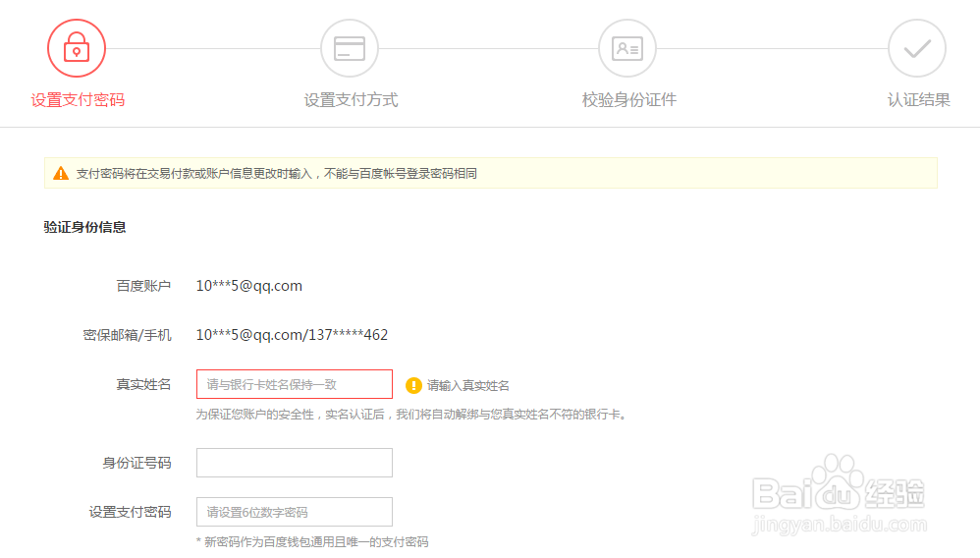Focus the 真实姓名 input field
The height and width of the screenshot is (558, 980).
click(295, 384)
